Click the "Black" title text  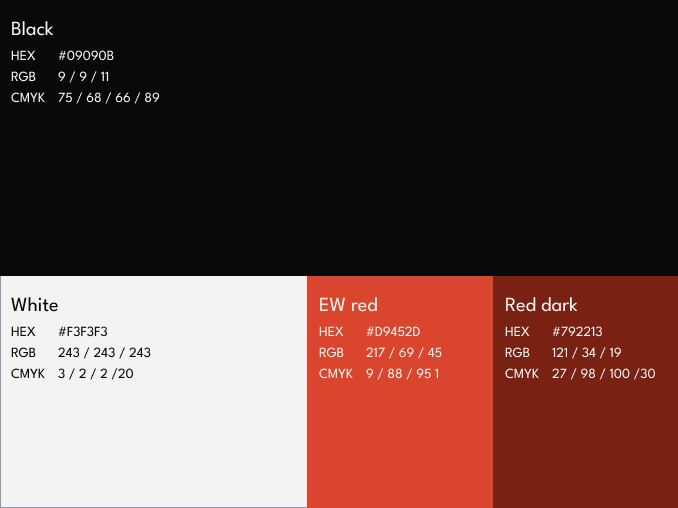[32, 29]
